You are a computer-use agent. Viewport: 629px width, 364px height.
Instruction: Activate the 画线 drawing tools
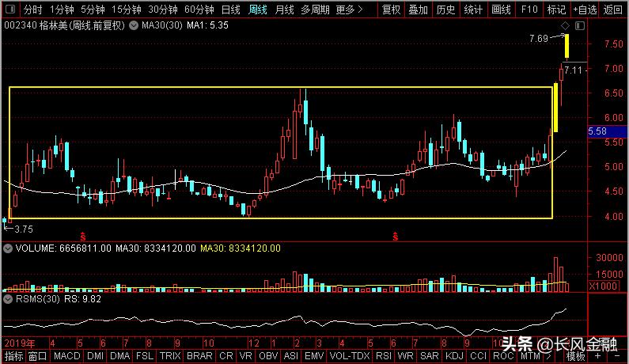coord(502,9)
